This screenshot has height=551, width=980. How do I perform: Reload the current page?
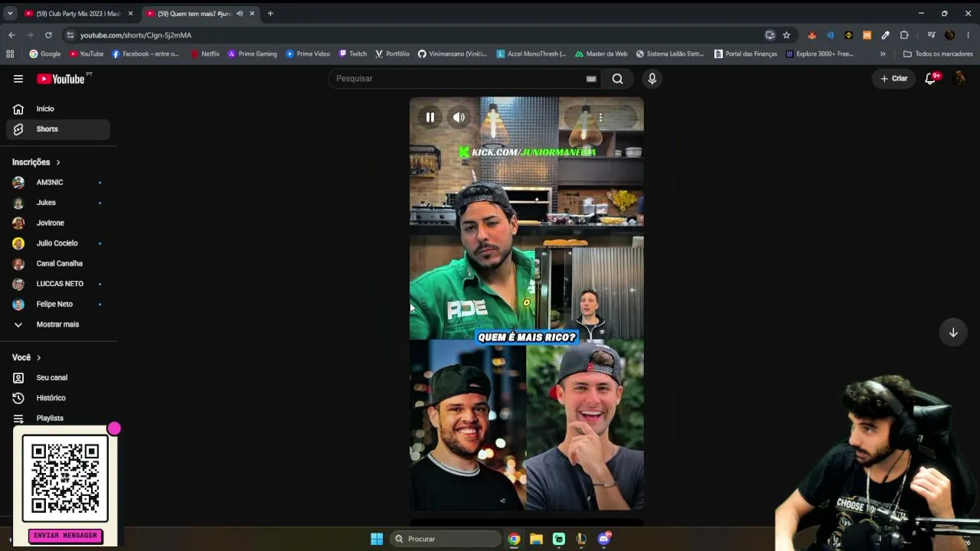pyautogui.click(x=48, y=35)
